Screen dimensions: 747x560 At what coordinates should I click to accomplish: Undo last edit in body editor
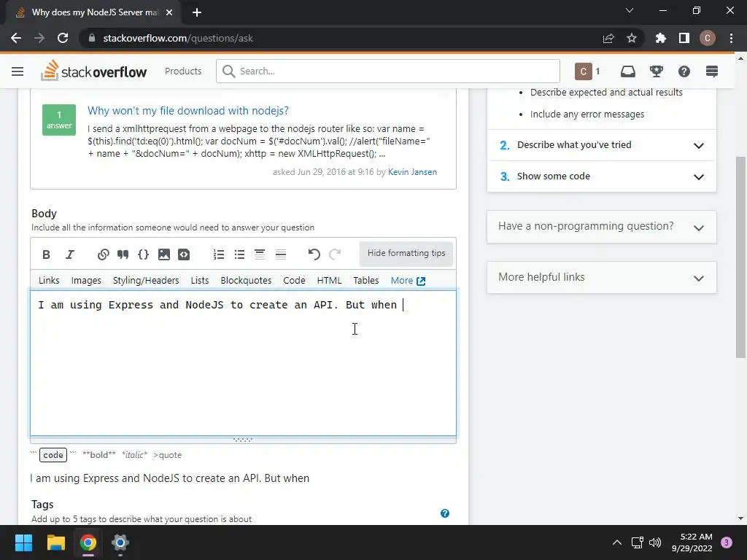point(314,254)
